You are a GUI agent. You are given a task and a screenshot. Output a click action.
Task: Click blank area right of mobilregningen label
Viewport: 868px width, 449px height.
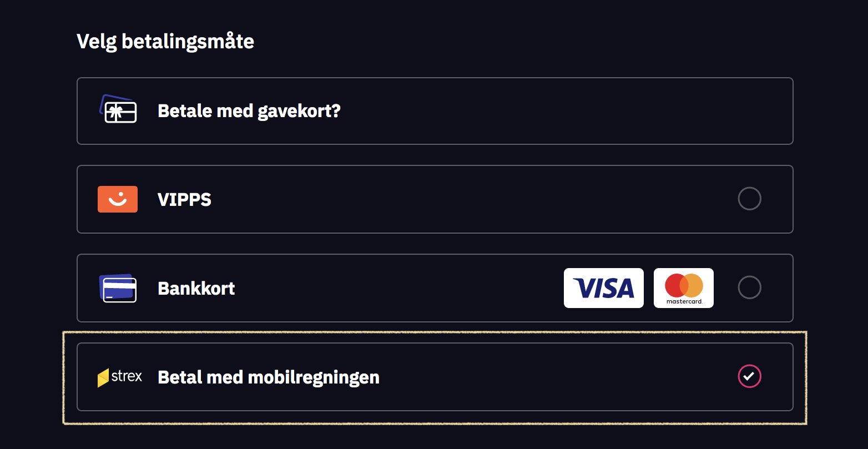[x=555, y=377]
